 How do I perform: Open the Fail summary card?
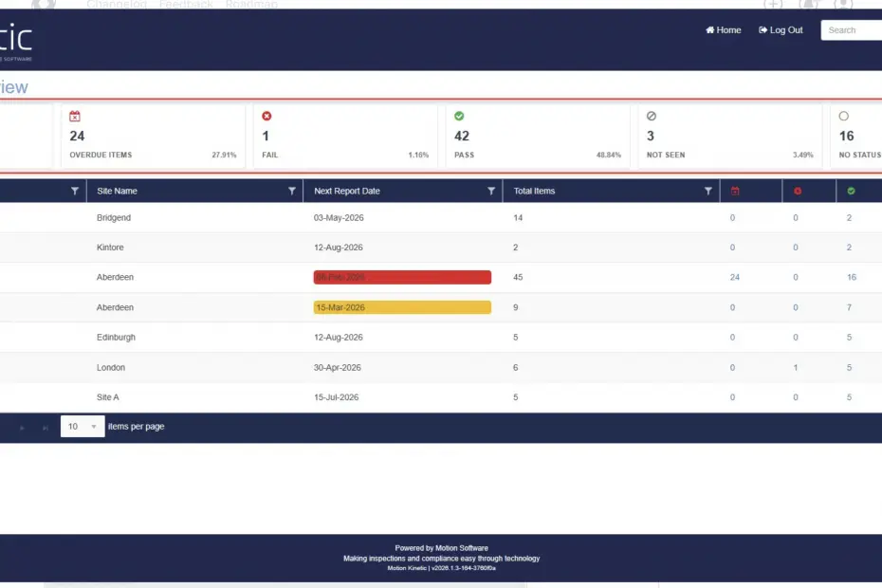pos(344,137)
